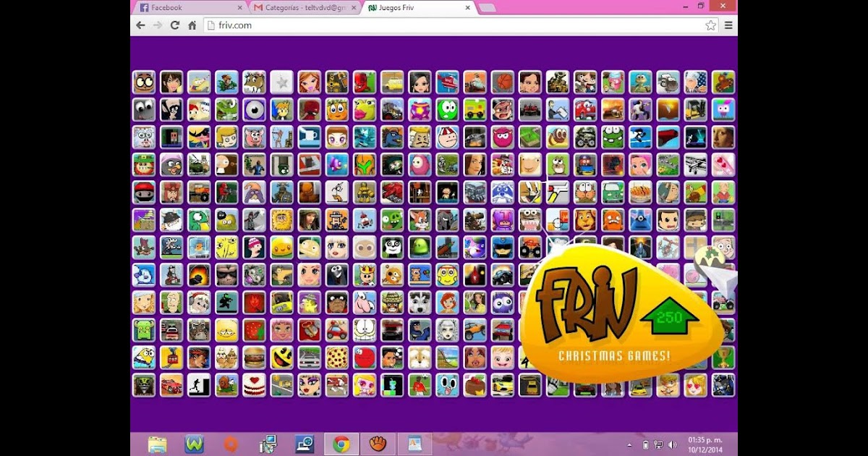Open the green W taskbar app

point(194,444)
